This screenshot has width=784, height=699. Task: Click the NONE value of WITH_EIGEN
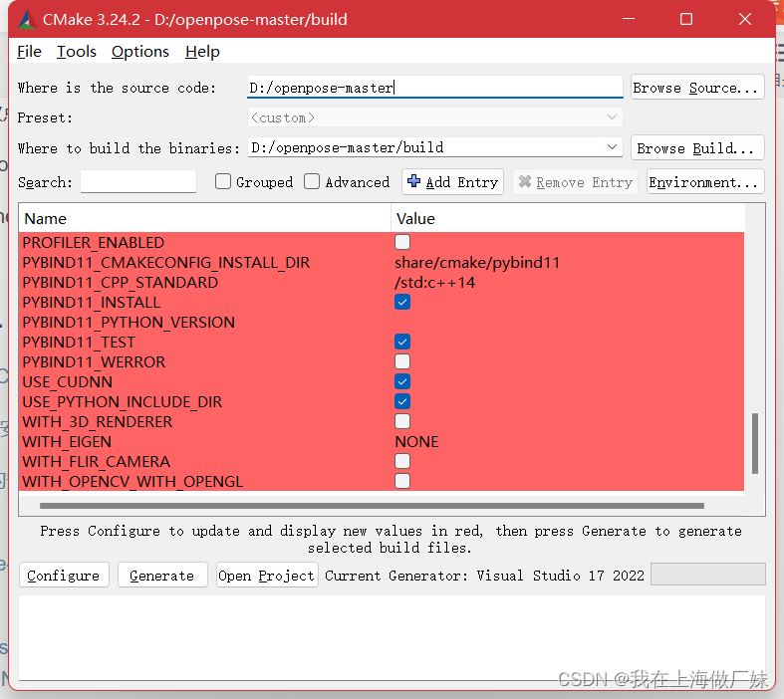[416, 442]
